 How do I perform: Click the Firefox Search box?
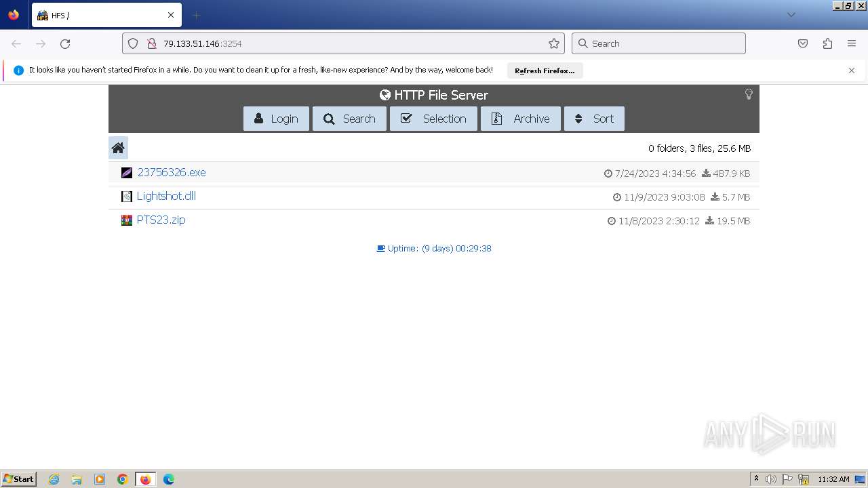click(x=658, y=43)
